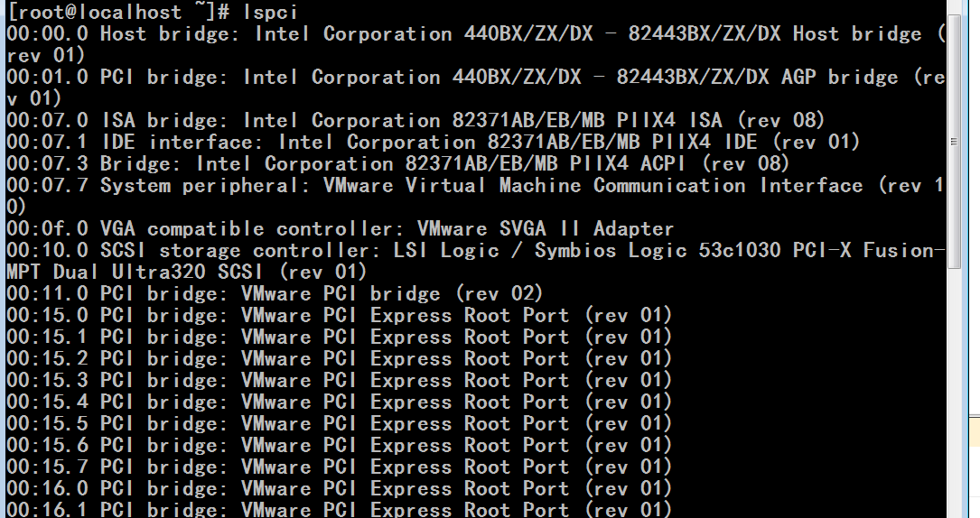Click '00:00.0 Host bridge' line
Viewport: 980px width, 518px height.
[475, 33]
